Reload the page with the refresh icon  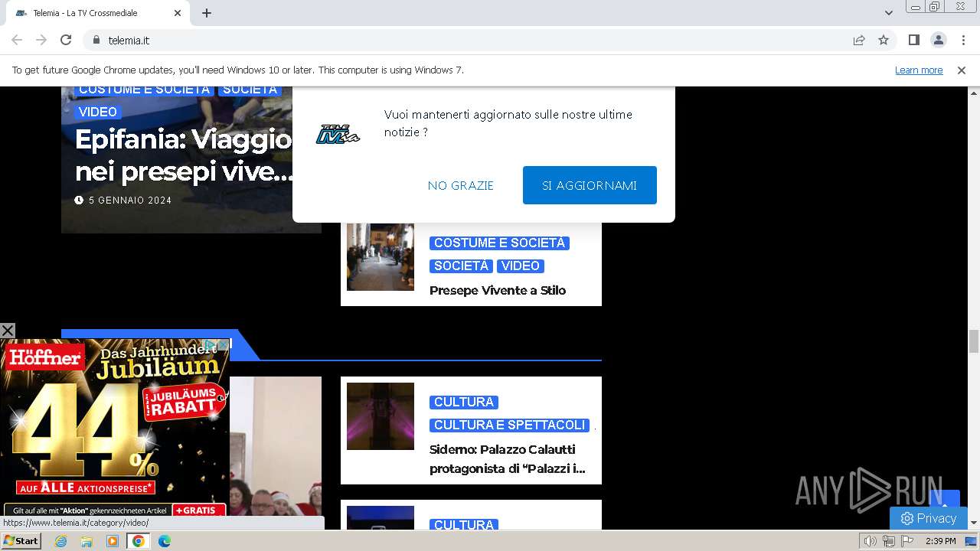tap(66, 40)
